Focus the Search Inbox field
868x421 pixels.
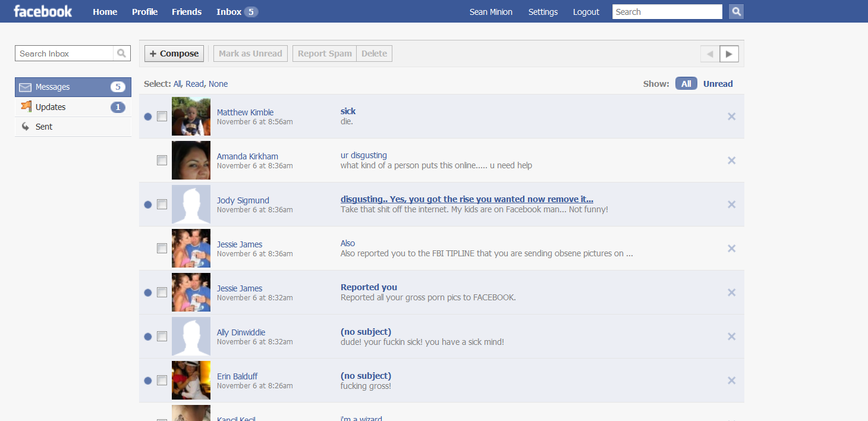64,54
